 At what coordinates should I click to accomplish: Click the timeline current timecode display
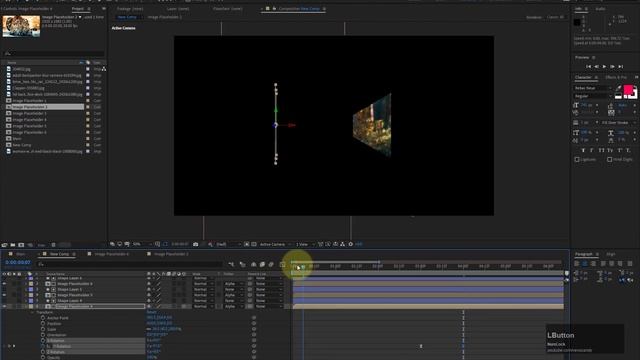tap(18, 262)
